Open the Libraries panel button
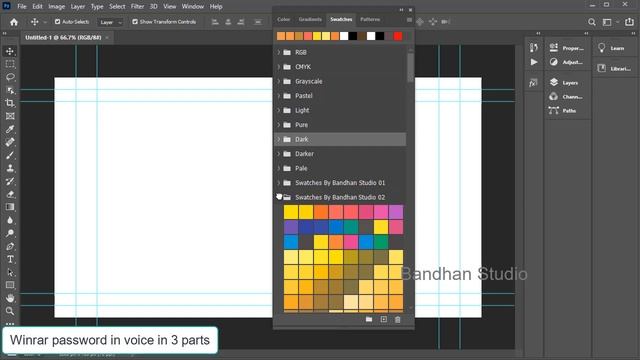Image resolution: width=640 pixels, height=360 pixels. point(613,68)
